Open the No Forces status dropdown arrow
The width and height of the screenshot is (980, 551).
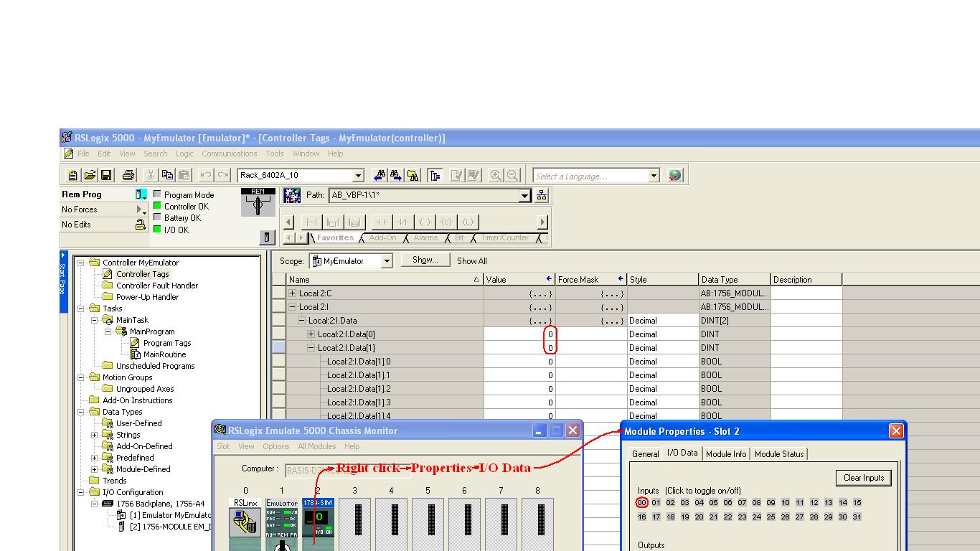pyautogui.click(x=141, y=209)
